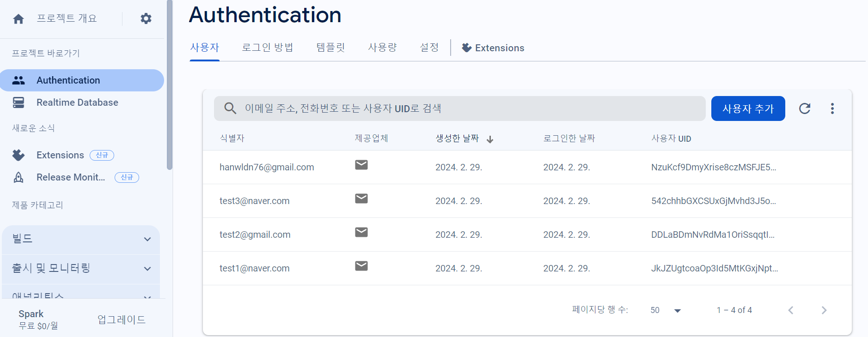The height and width of the screenshot is (337, 868).
Task: Go to previous page of users
Action: pyautogui.click(x=791, y=310)
